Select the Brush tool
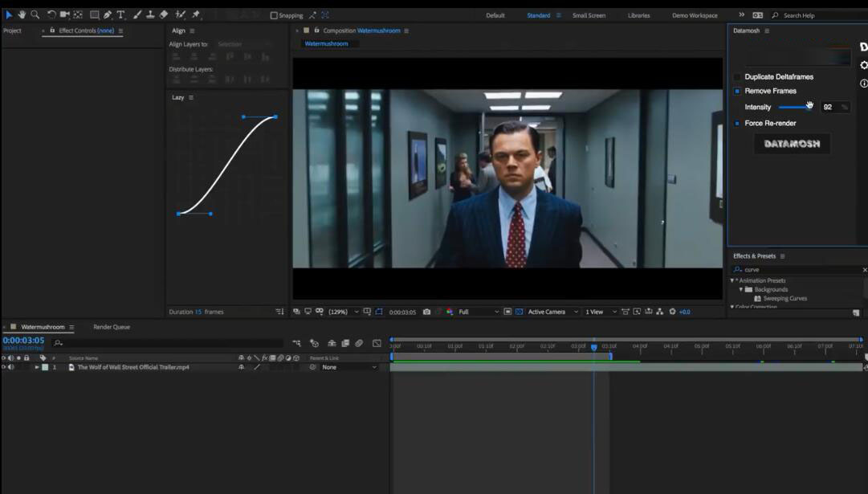Image resolution: width=868 pixels, height=494 pixels. click(x=137, y=15)
